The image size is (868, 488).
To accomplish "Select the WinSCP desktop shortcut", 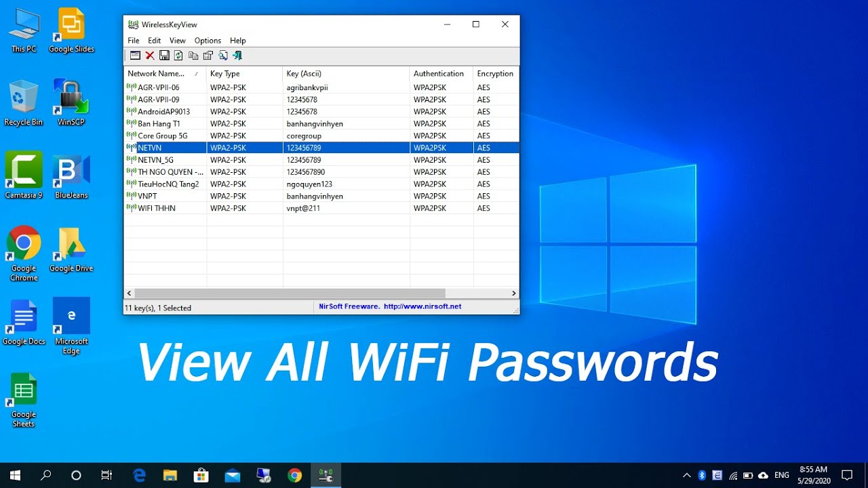I will (71, 103).
